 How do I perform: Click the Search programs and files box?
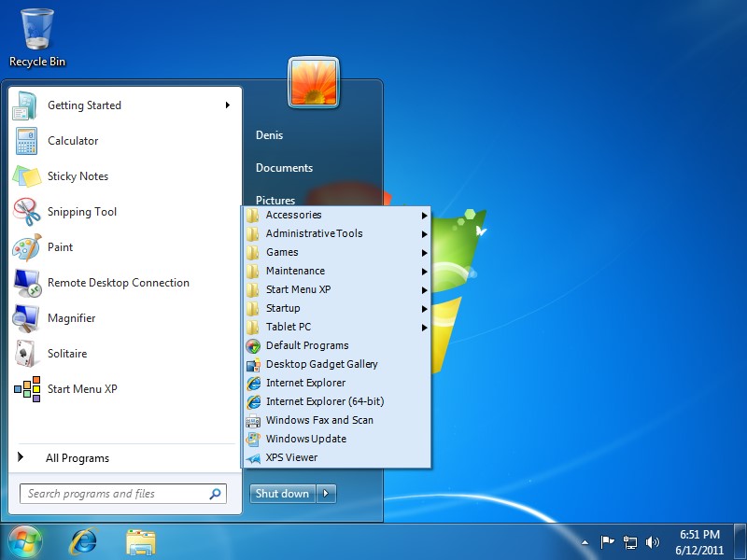pyautogui.click(x=123, y=494)
